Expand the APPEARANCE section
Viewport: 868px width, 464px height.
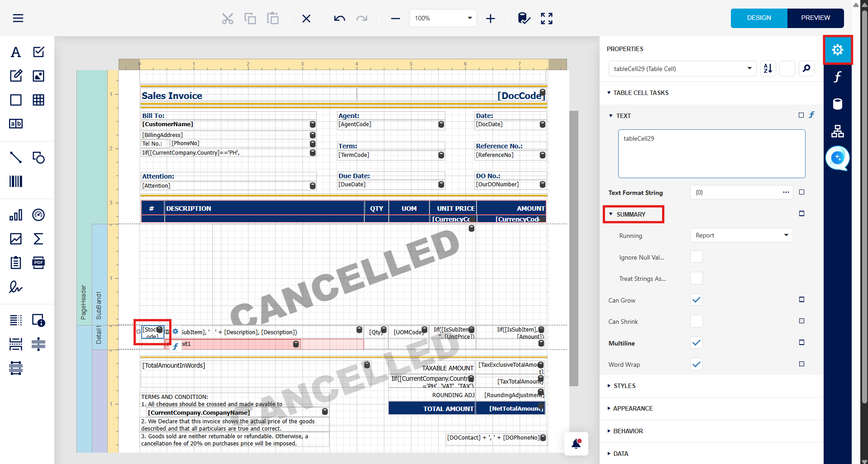[630, 408]
